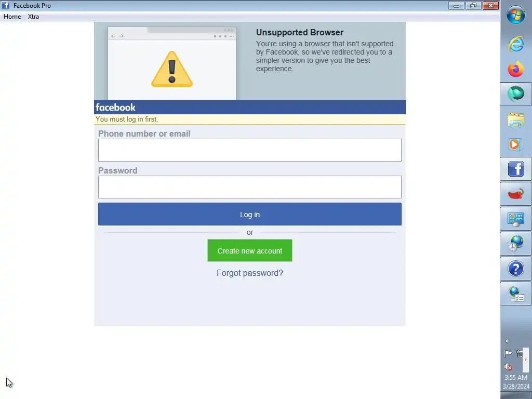Restore down the Facebook Pro window
The height and width of the screenshot is (399, 532).
pos(473,5)
